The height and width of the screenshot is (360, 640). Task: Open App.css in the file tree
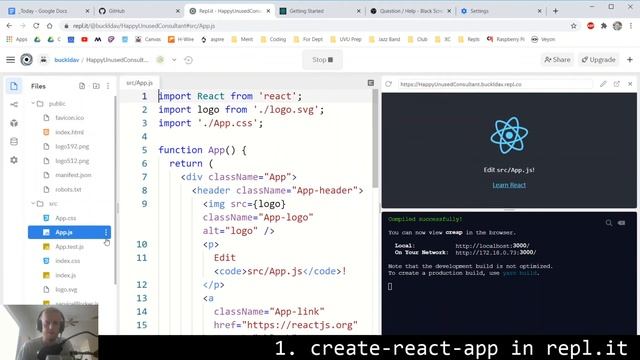65,218
